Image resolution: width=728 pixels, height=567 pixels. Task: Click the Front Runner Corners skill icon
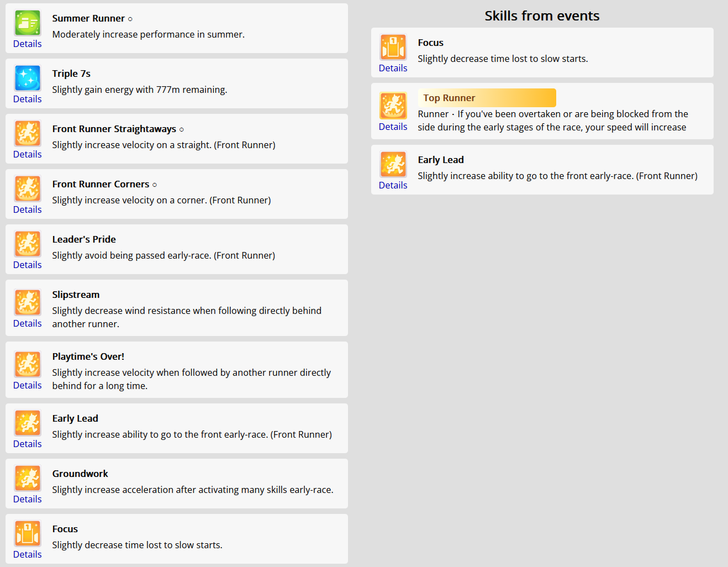pos(28,189)
